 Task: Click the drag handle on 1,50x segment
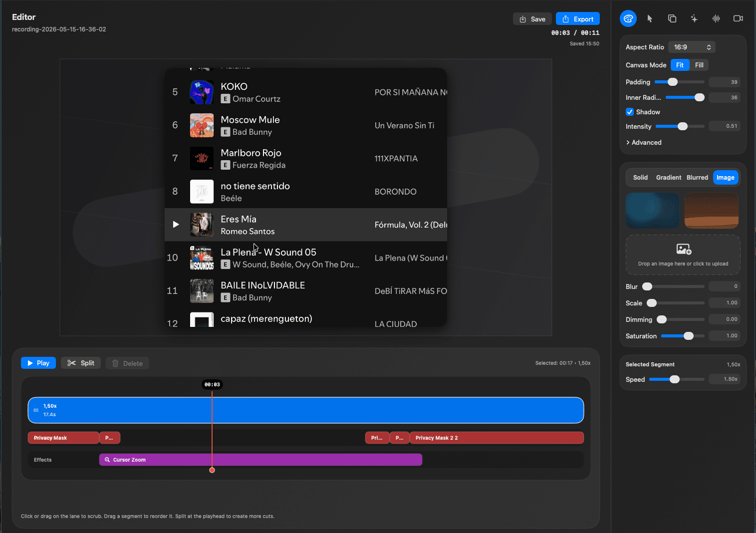(36, 410)
